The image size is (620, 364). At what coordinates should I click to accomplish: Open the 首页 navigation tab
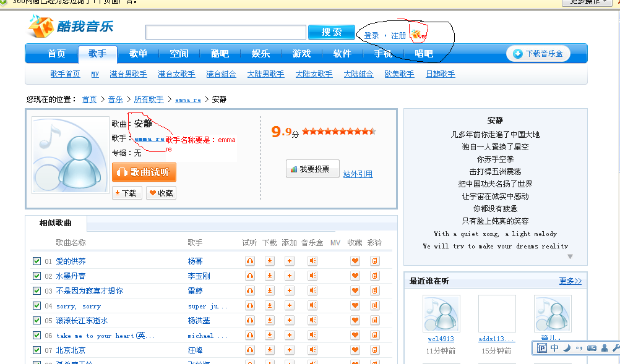[56, 54]
